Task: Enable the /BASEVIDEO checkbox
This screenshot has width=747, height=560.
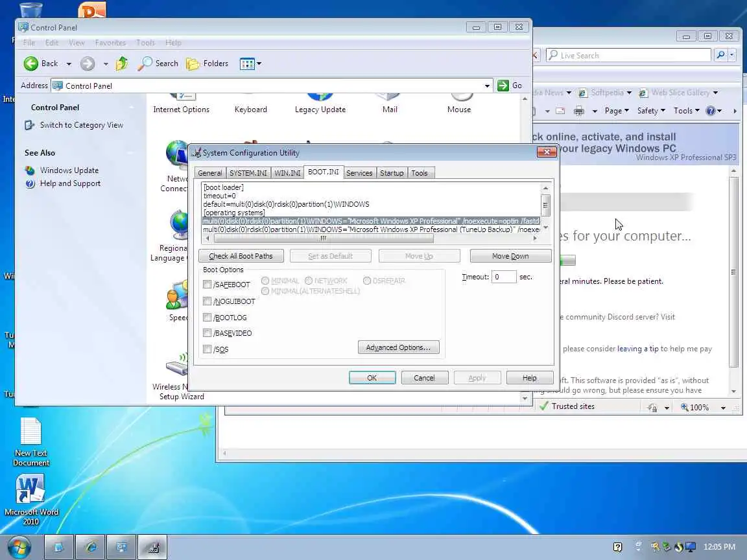Action: [x=207, y=333]
